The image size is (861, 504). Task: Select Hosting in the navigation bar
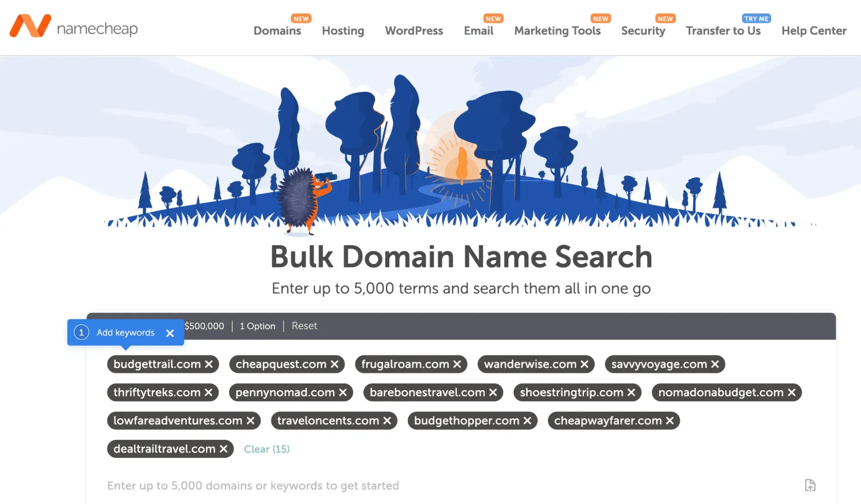point(342,31)
